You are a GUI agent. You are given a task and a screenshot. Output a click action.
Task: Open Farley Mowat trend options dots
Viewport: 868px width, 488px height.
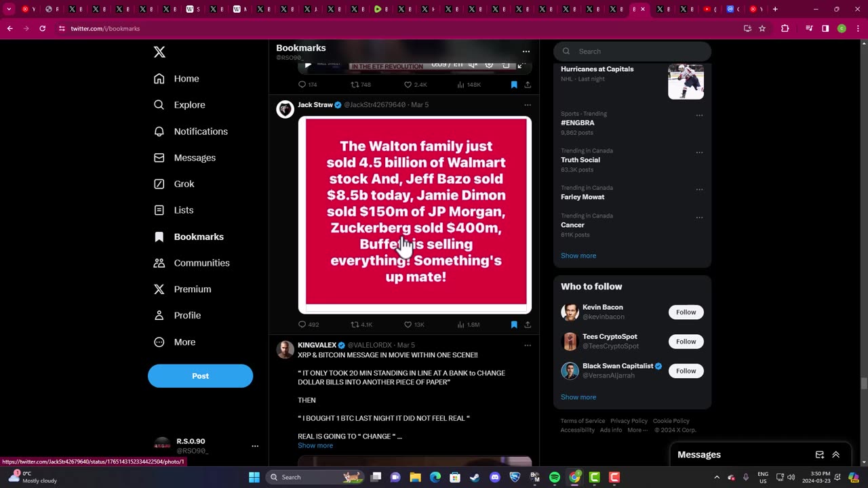tap(699, 190)
